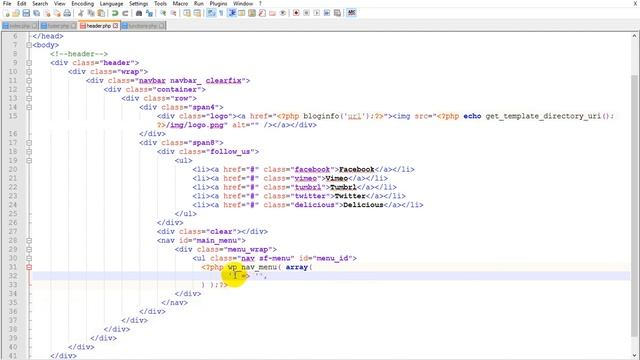The height and width of the screenshot is (360, 640).
Task: Click the word Facebook link text on line 20
Action: pos(356,169)
